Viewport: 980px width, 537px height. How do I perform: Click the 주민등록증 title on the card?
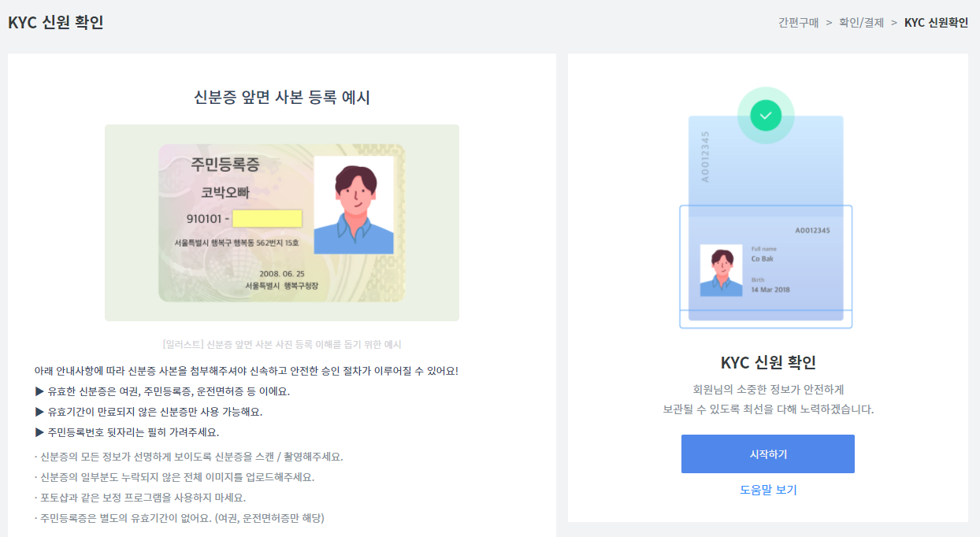(225, 165)
